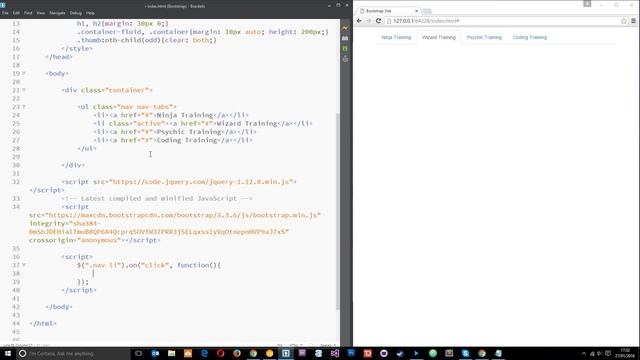Click the Cortana search box
This screenshot has height=360, width=640.
(73, 353)
